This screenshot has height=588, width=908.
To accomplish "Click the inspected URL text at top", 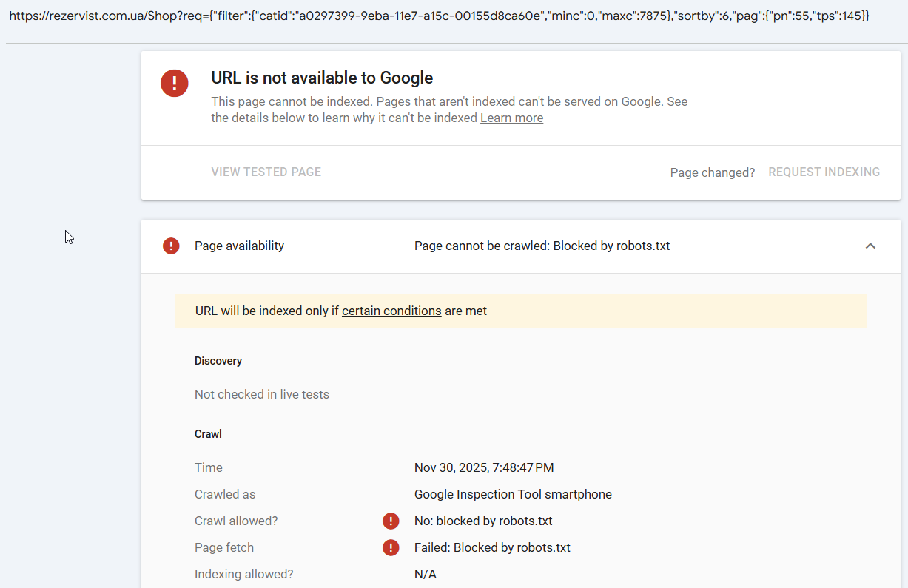I will pos(439,16).
